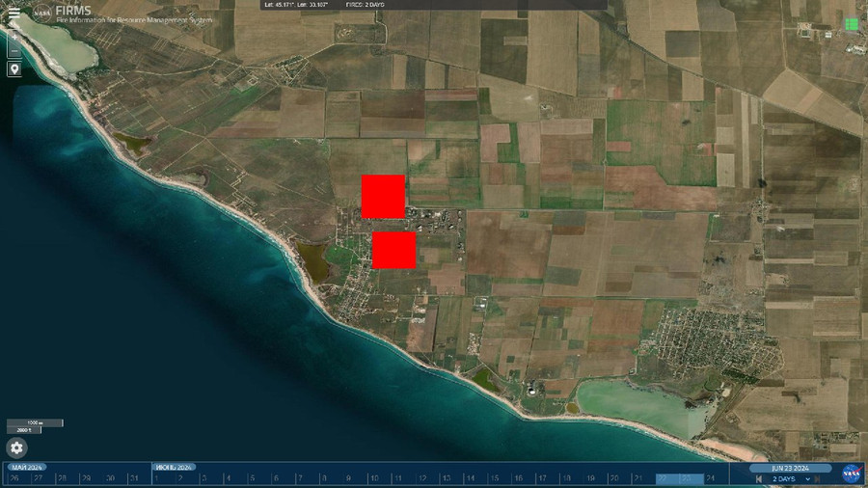868x488 pixels.
Task: Select the ИЮНЬ 2024 month label
Action: pos(175,468)
